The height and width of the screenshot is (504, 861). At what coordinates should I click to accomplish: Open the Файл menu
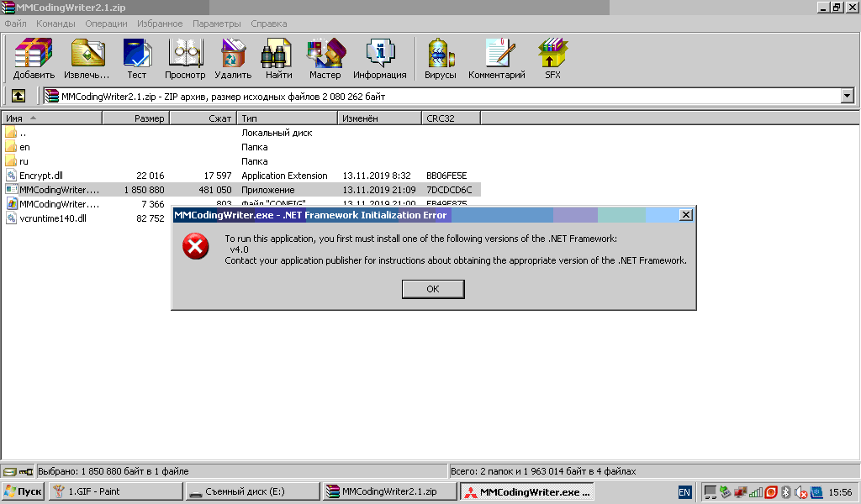[15, 24]
